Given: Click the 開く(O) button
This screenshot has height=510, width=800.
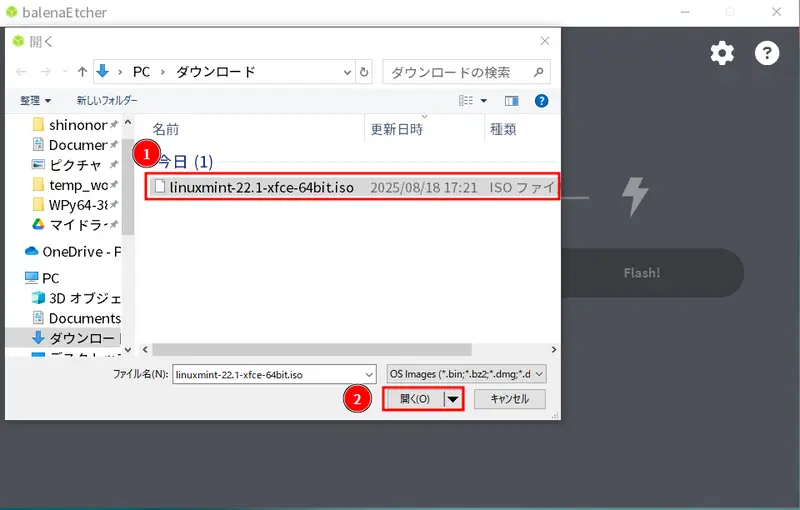Looking at the screenshot, I should pos(414,399).
